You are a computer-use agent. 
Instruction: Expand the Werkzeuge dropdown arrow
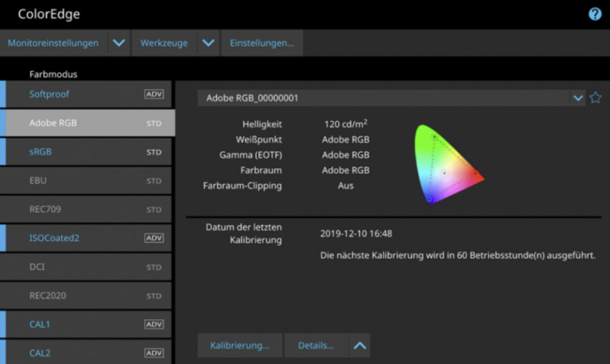pyautogui.click(x=207, y=43)
